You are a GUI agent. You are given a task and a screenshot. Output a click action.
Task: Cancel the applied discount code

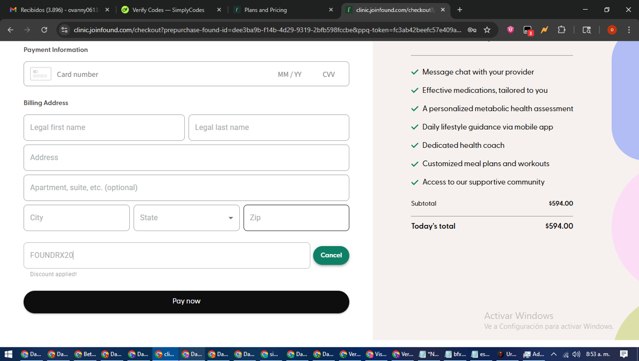click(331, 255)
